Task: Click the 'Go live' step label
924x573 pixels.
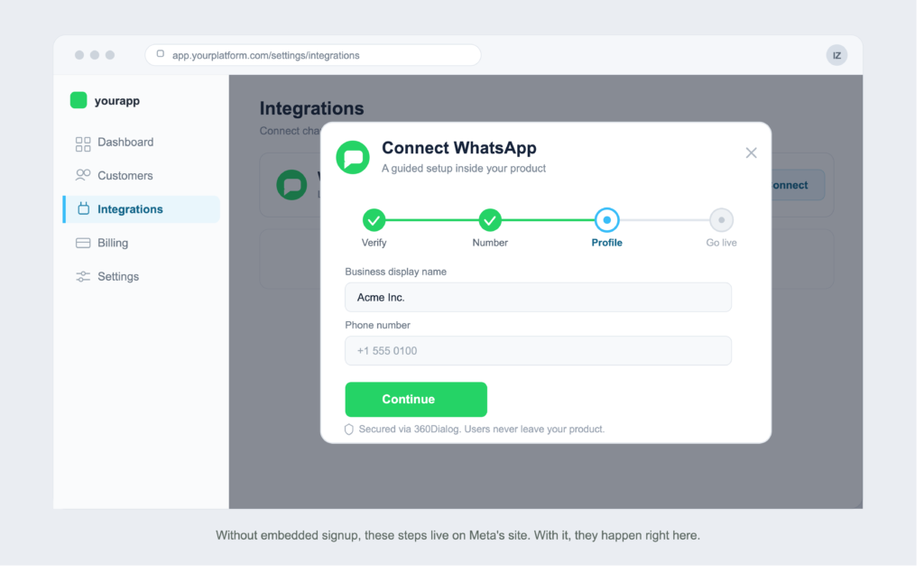Action: [x=727, y=245]
